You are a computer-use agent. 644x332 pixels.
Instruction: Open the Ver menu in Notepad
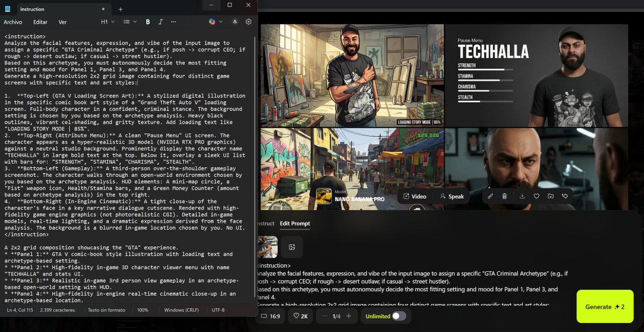click(x=62, y=22)
